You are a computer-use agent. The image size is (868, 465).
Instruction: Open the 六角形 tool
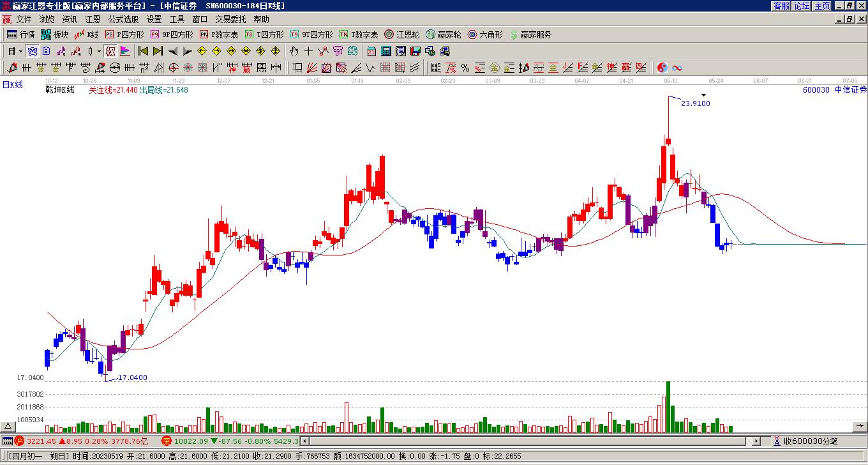[x=485, y=34]
